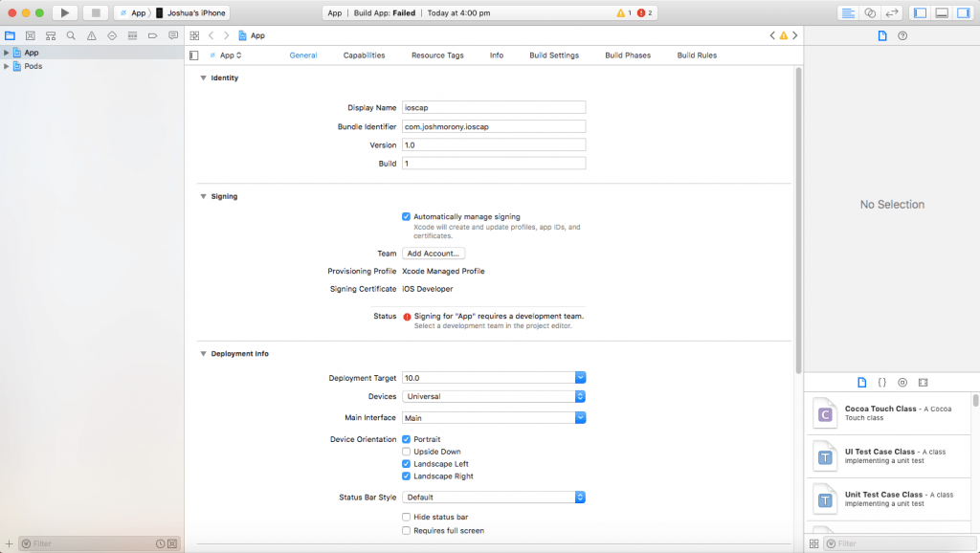Run the app with the Play button

pos(64,12)
